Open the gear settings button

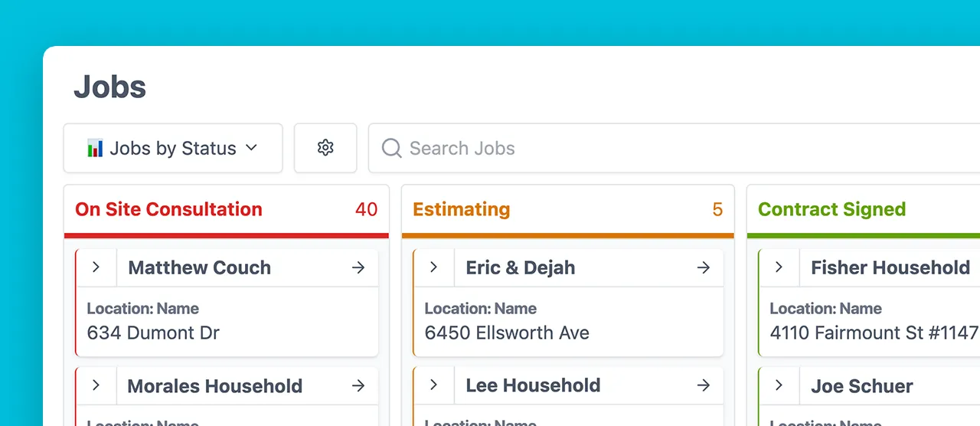(x=325, y=148)
